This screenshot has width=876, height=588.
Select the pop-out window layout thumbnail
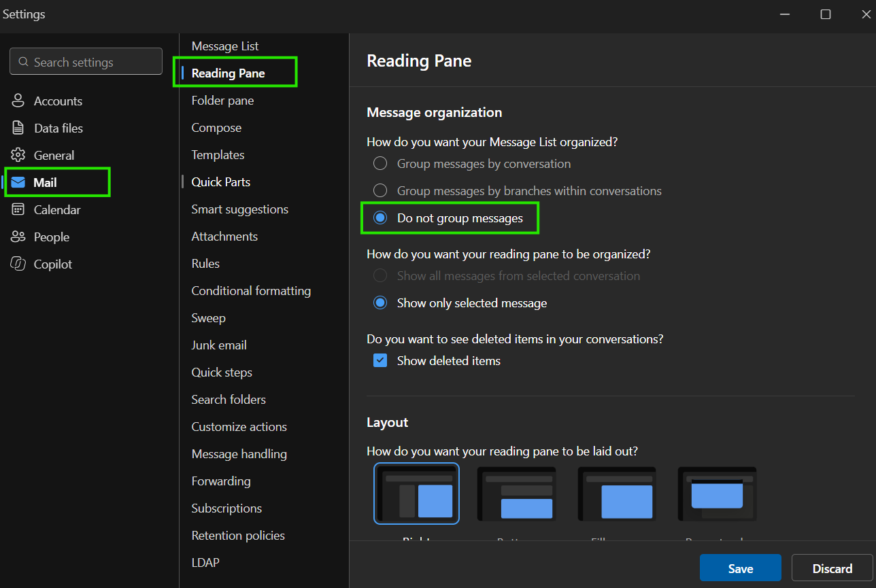[717, 494]
